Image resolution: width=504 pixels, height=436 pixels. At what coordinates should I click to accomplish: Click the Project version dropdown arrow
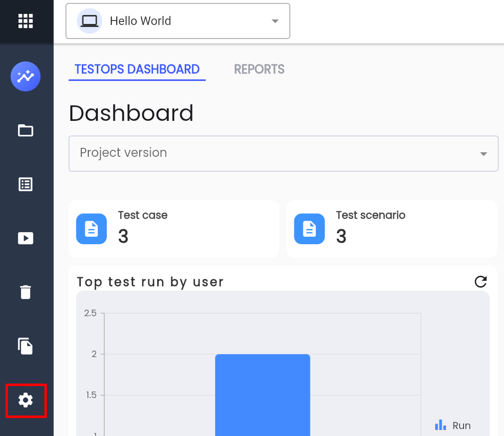click(484, 154)
